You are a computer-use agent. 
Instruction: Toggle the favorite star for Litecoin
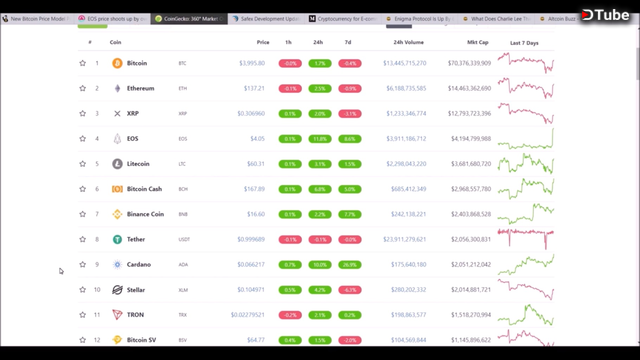click(82, 164)
